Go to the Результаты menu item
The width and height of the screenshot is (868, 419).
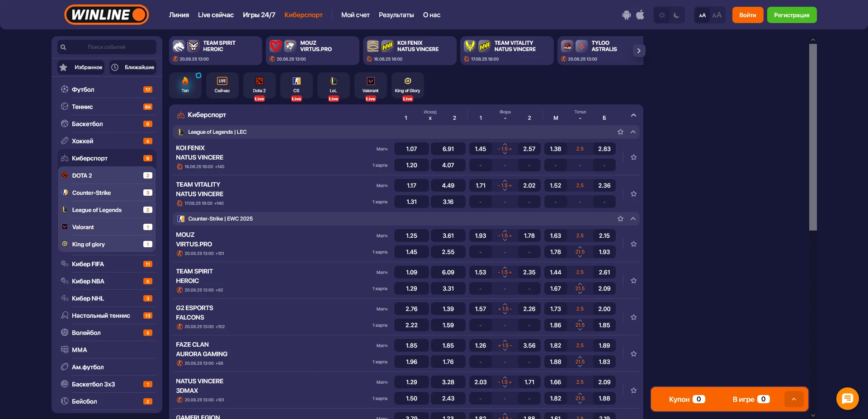(x=396, y=15)
